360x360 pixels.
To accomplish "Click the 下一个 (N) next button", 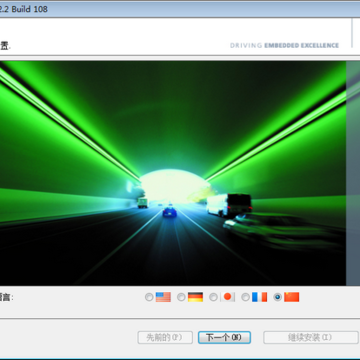I will click(x=224, y=337).
